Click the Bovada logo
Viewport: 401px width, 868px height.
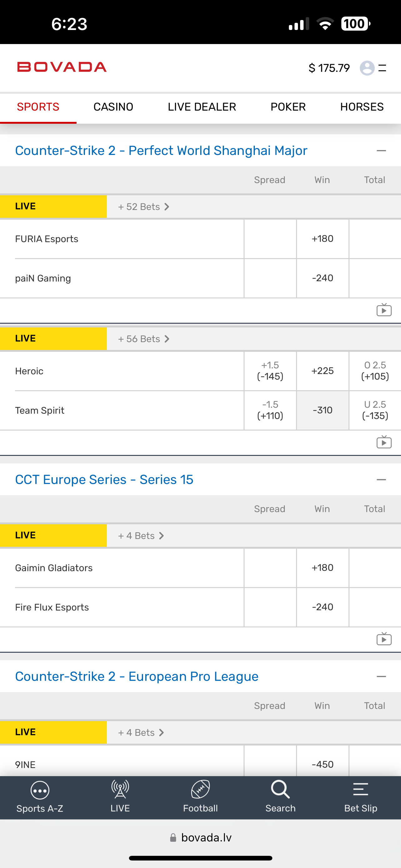[62, 67]
